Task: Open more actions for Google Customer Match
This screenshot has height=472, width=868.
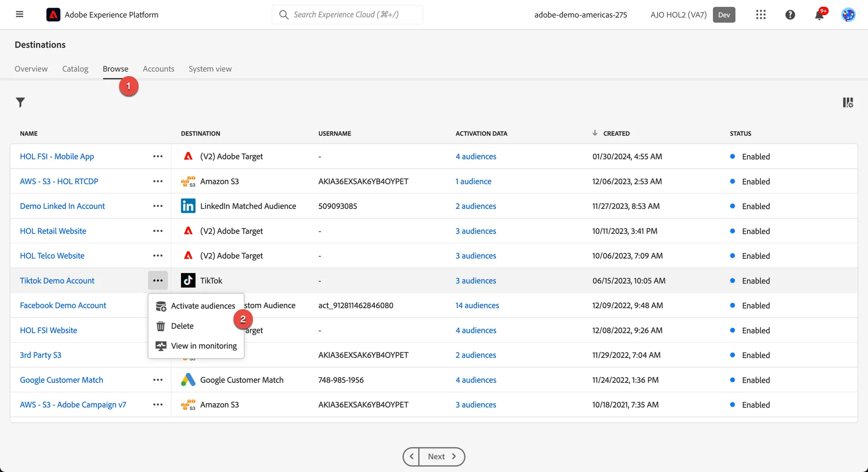Action: (158, 380)
